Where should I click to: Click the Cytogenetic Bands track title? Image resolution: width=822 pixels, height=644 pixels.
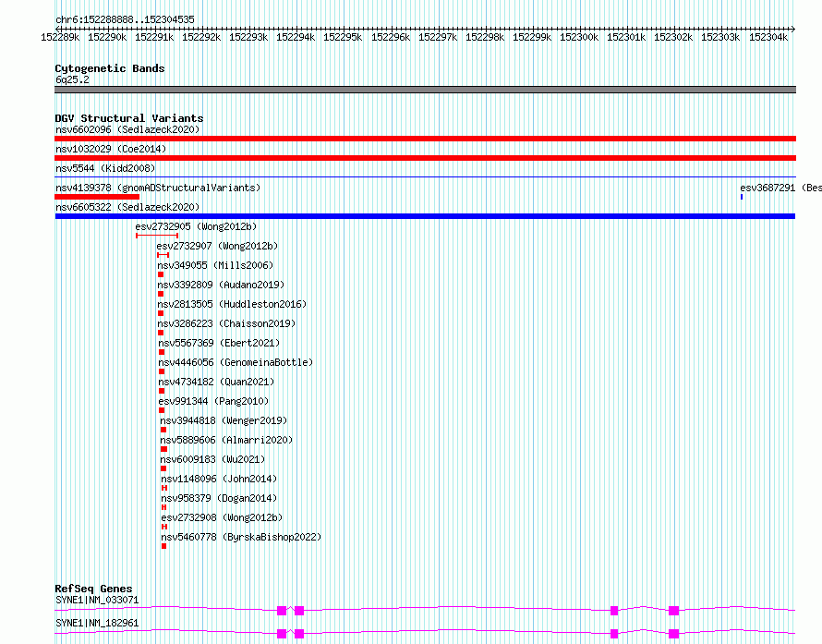[110, 68]
